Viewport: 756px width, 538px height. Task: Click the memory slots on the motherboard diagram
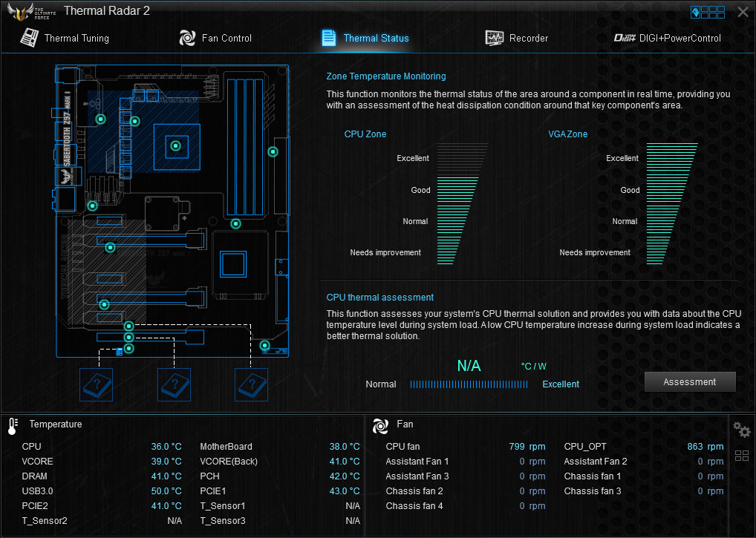(245, 147)
